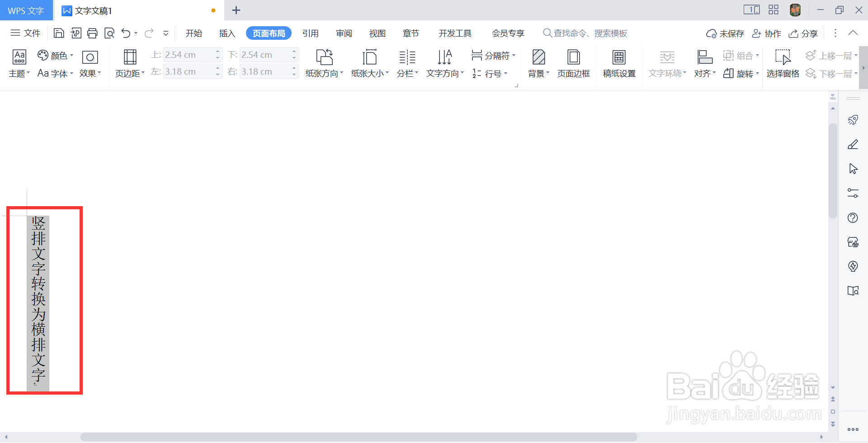868x443 pixels.
Task: Open the 文件 file menu
Action: point(25,33)
